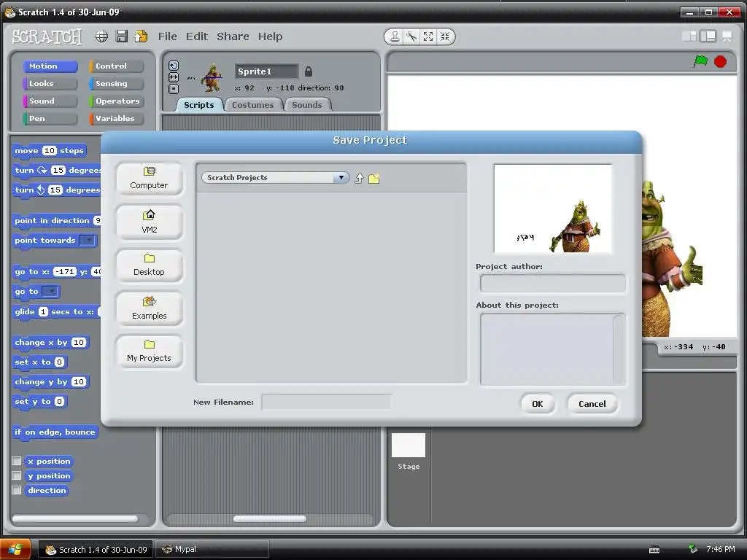This screenshot has width=747, height=560.
Task: Select the stamp duplicate tool
Action: tap(395, 36)
